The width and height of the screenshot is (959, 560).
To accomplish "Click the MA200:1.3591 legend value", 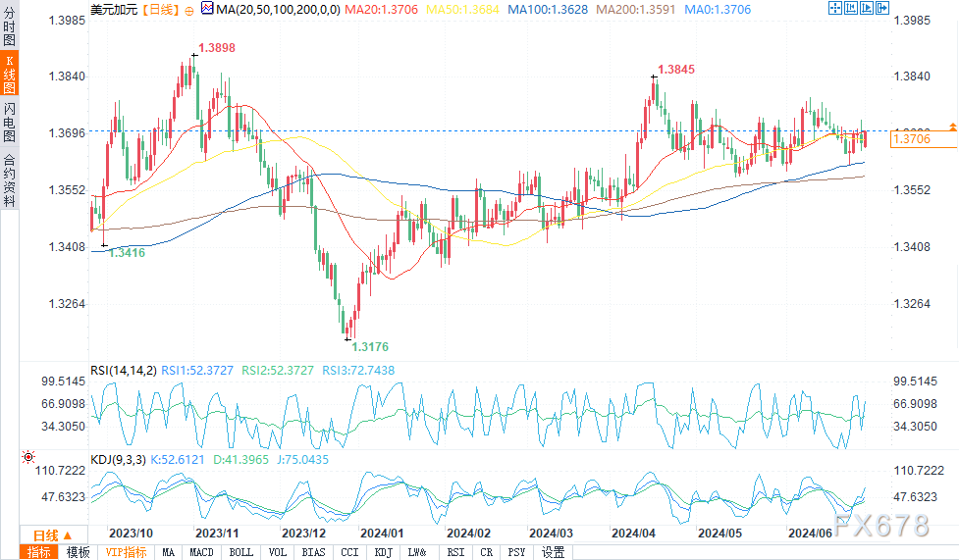I will 635,10.
